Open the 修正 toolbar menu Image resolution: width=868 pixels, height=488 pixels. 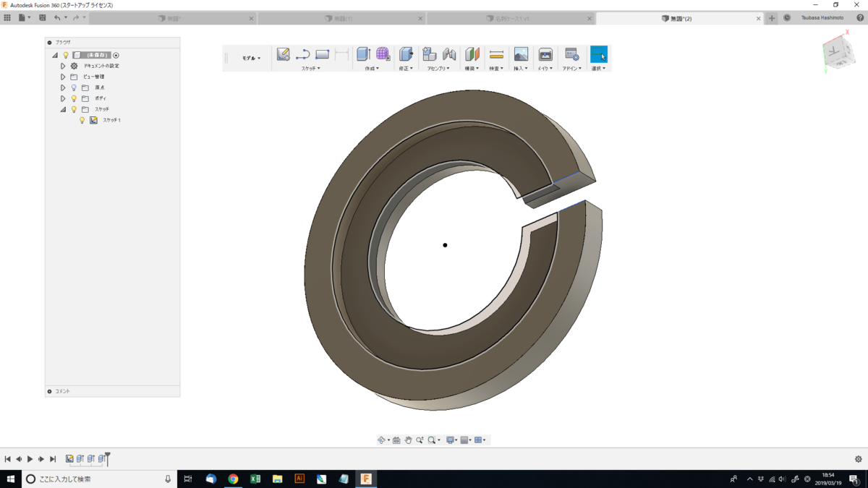(x=406, y=68)
